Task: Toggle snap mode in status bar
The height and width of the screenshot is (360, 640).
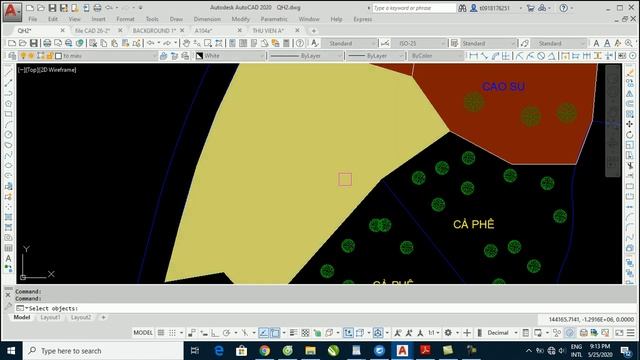Action: (173, 333)
